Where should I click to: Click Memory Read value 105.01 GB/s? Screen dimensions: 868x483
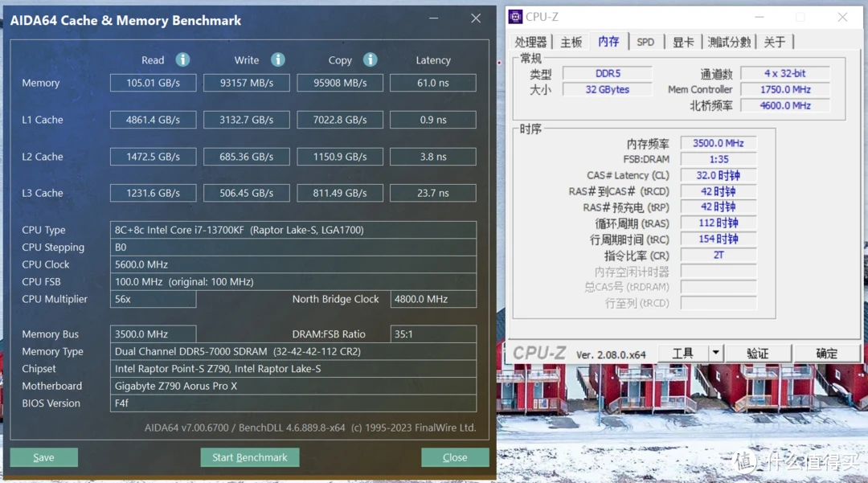coord(153,83)
